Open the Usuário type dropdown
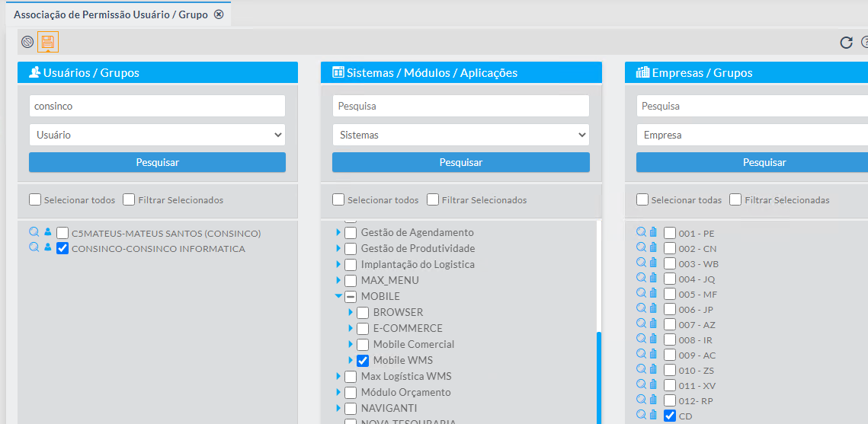 (157, 134)
